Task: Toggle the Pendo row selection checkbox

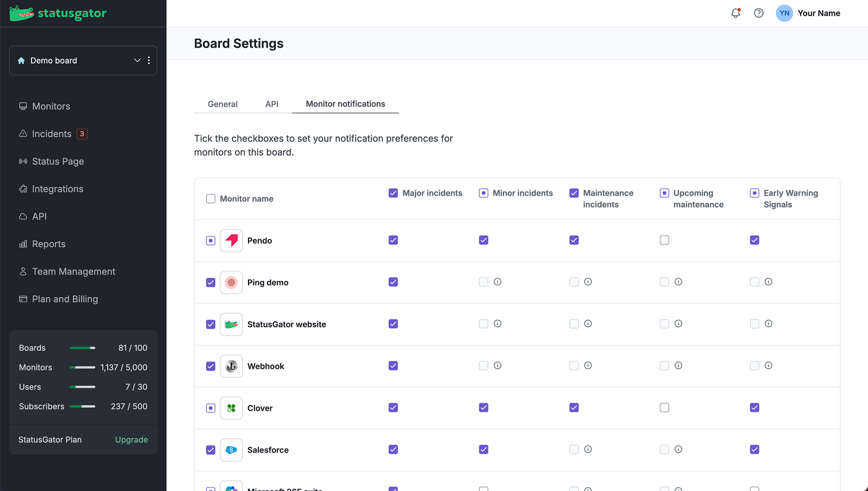Action: click(211, 240)
